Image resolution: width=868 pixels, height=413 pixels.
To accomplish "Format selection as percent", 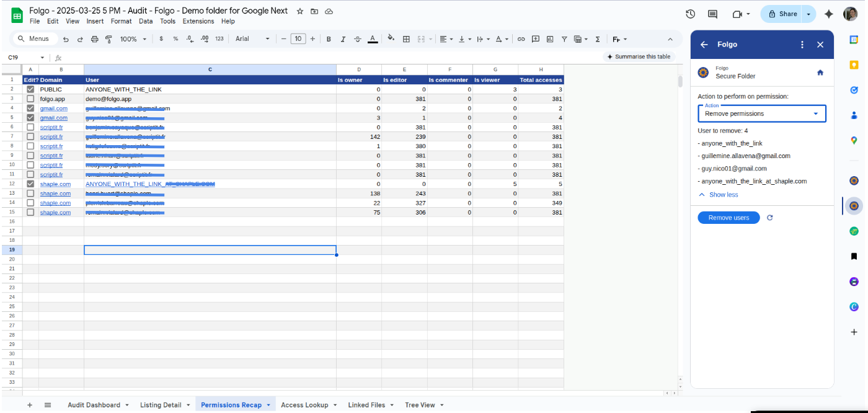I will [175, 39].
